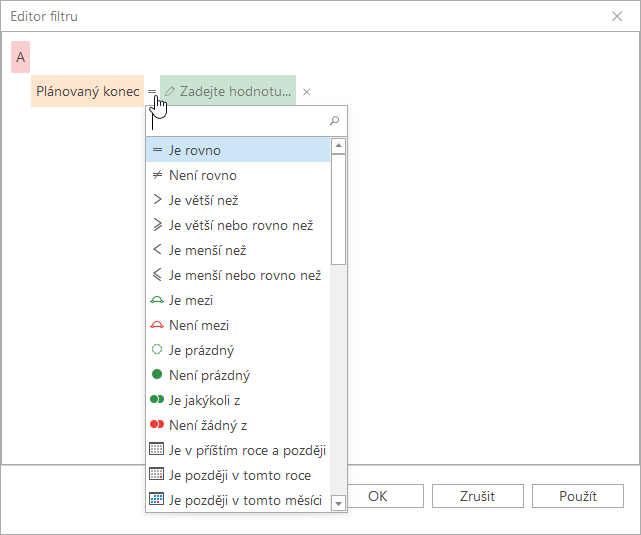Click the search magnifier icon in dropdown
Screen dimensions: 641x535
click(334, 121)
